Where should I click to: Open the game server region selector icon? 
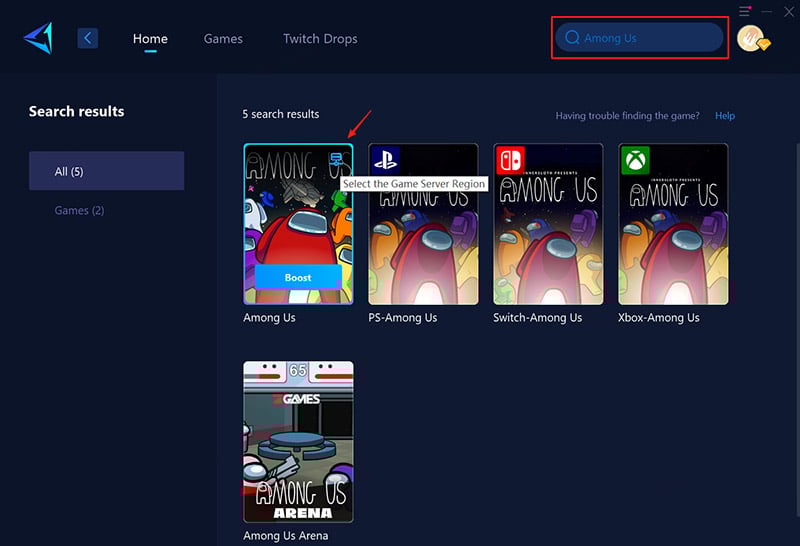pos(336,159)
